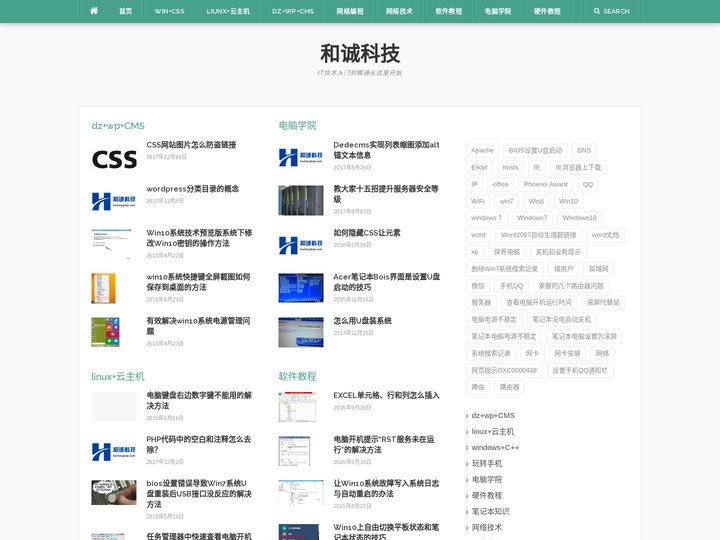Image resolution: width=720 pixels, height=540 pixels.
Task: Open article 电脑开机提示"RST服务未在运行"
Action: pos(384,444)
